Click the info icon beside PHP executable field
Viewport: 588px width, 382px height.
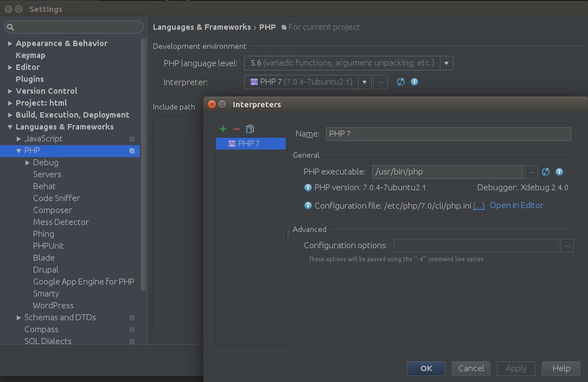click(559, 172)
